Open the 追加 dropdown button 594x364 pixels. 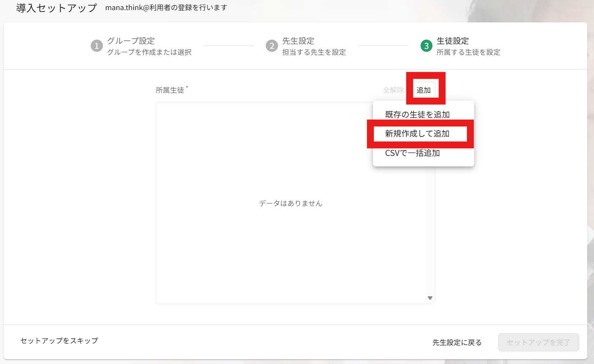pos(424,90)
